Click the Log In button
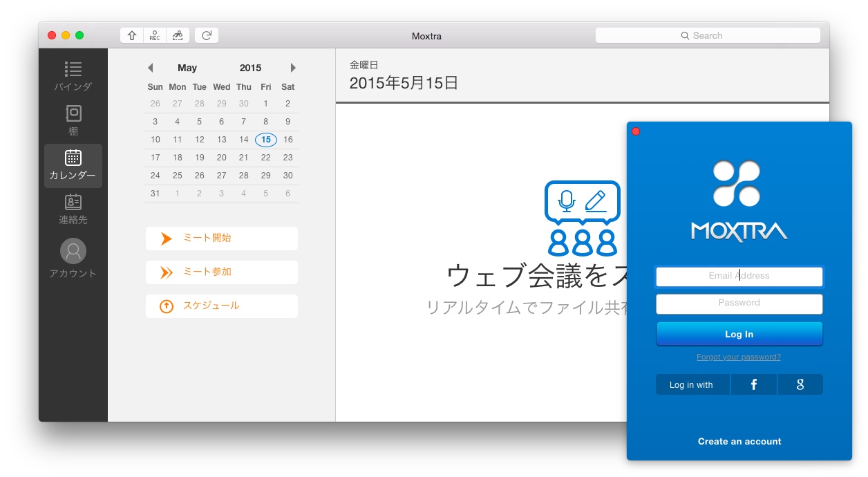 (x=739, y=334)
